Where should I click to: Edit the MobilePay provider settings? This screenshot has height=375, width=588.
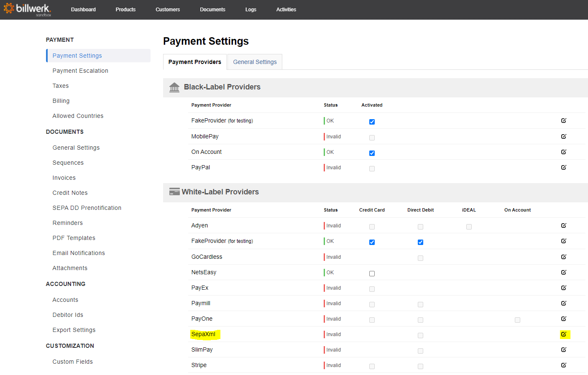coord(564,136)
